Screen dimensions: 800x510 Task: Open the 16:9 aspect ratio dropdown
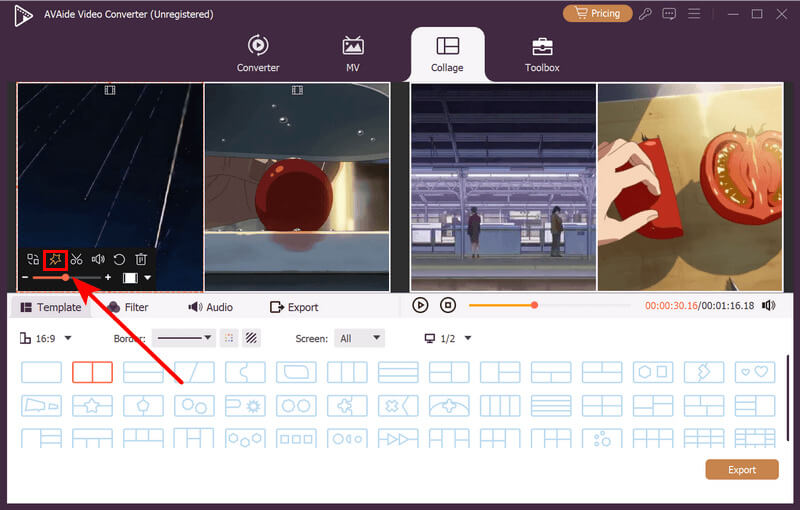pyautogui.click(x=45, y=338)
